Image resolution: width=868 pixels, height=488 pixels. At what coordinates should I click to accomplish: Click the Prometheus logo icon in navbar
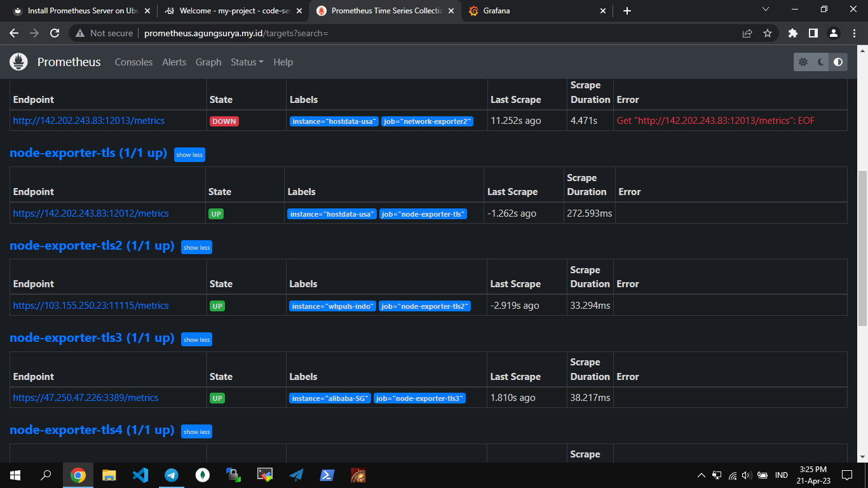pos(19,62)
